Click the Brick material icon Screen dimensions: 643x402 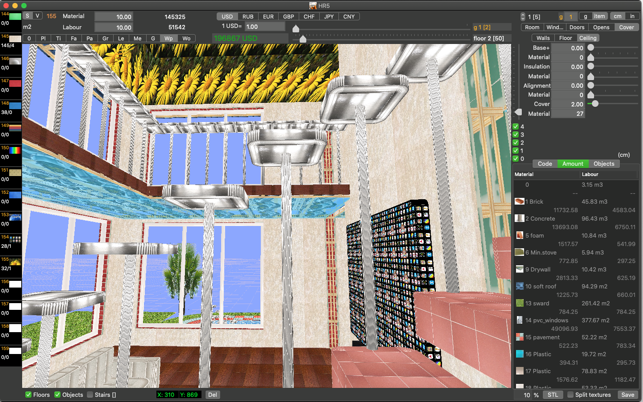pos(519,201)
